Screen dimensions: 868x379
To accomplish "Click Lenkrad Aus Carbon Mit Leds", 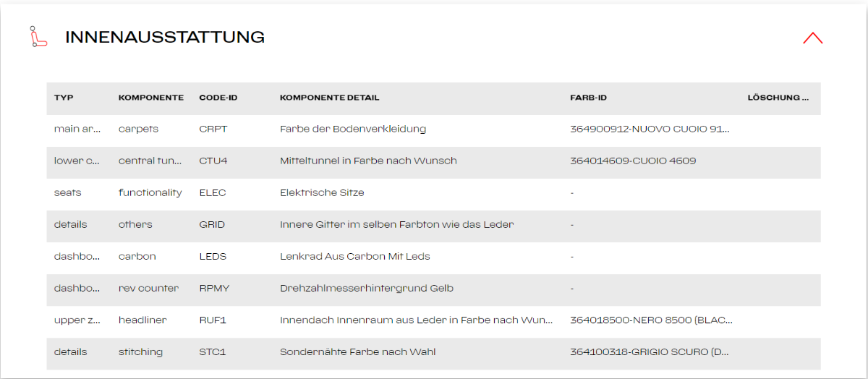I will pos(354,257).
